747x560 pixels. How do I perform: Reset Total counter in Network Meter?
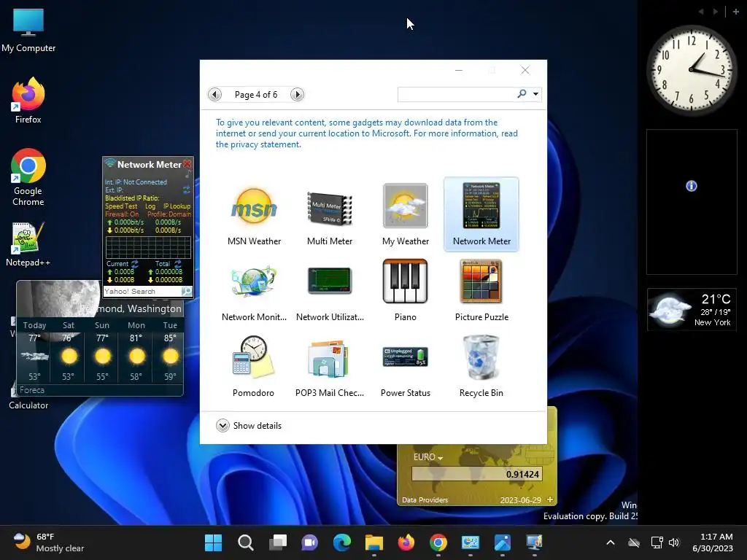coord(178,263)
